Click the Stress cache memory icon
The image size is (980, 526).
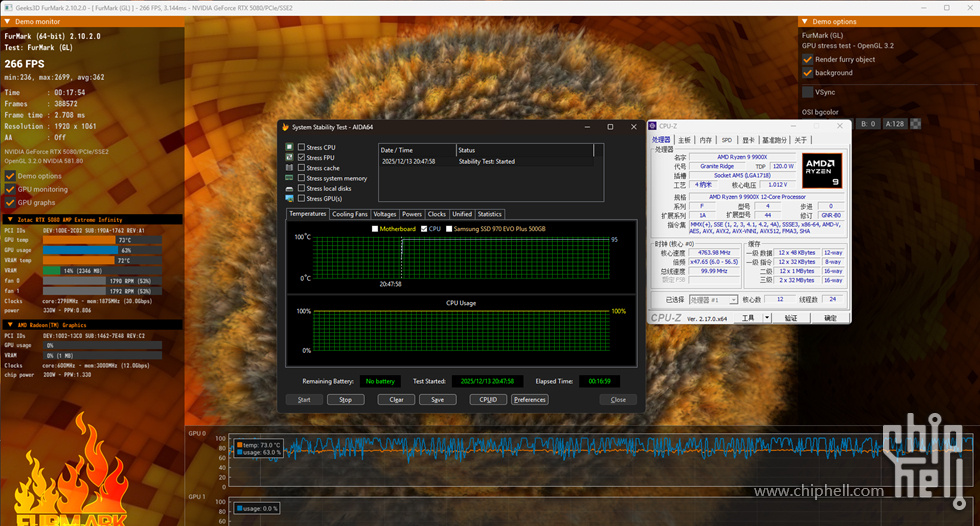click(x=289, y=168)
